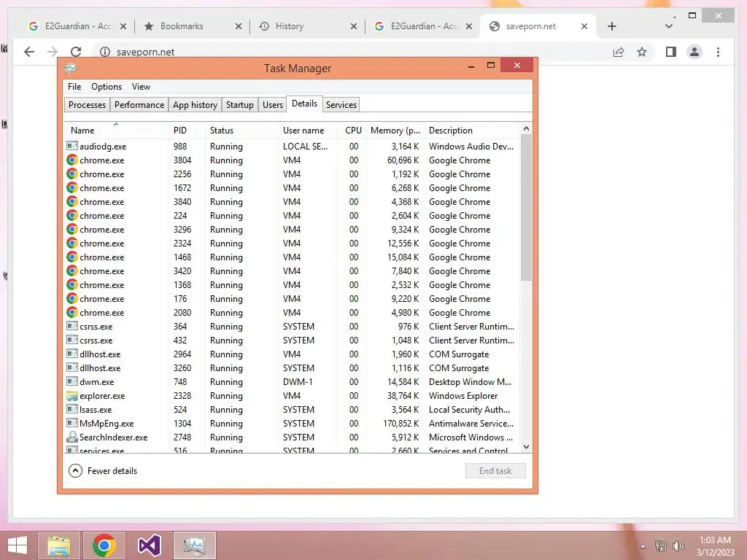Switch to the Processes tab
The image size is (747, 560).
(x=88, y=105)
